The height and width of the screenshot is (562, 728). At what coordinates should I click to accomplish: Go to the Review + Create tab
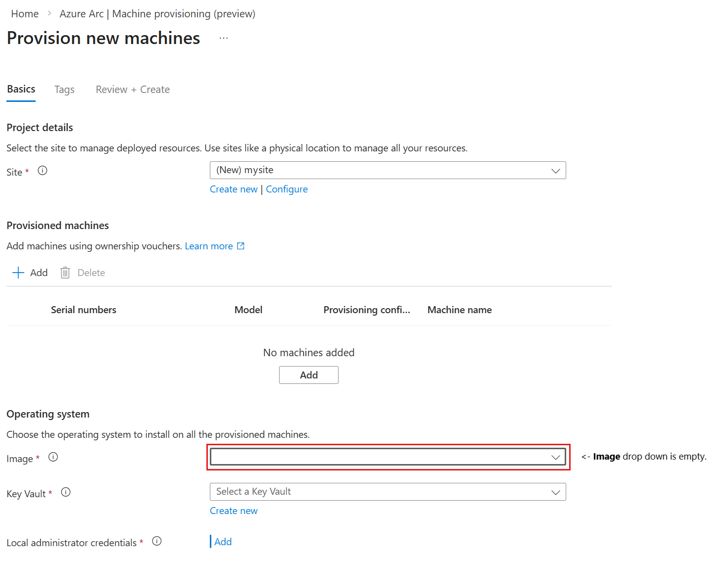[x=133, y=90]
